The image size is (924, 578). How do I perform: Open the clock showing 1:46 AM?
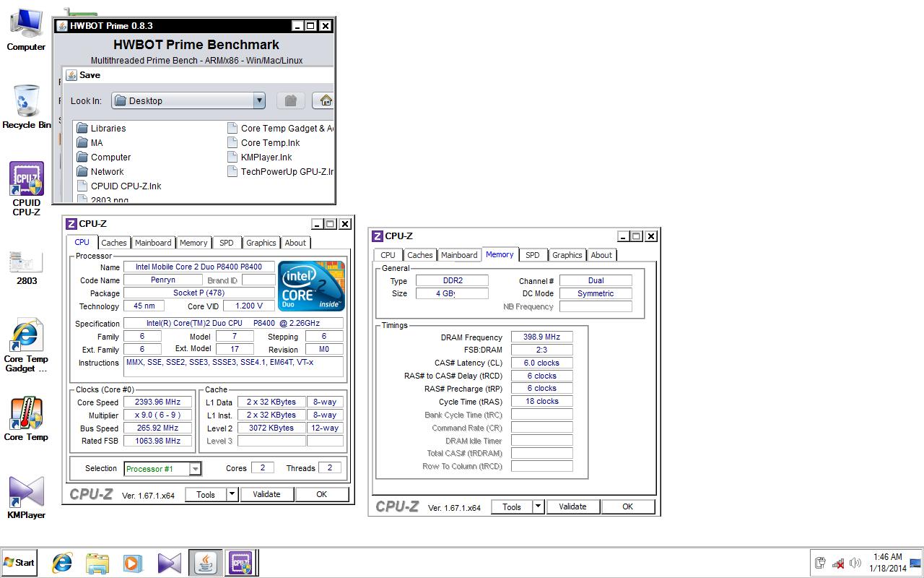[x=887, y=563]
